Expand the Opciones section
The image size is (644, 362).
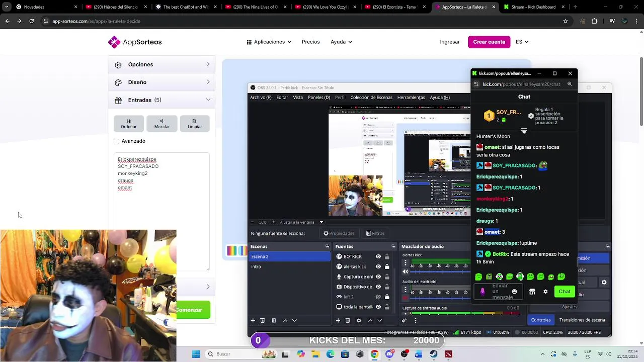click(162, 64)
